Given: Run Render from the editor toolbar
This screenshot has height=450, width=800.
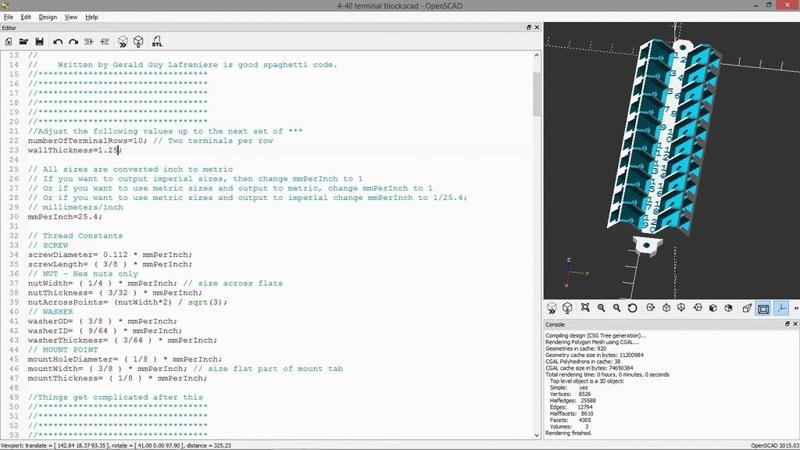Looking at the screenshot, I should [x=138, y=42].
